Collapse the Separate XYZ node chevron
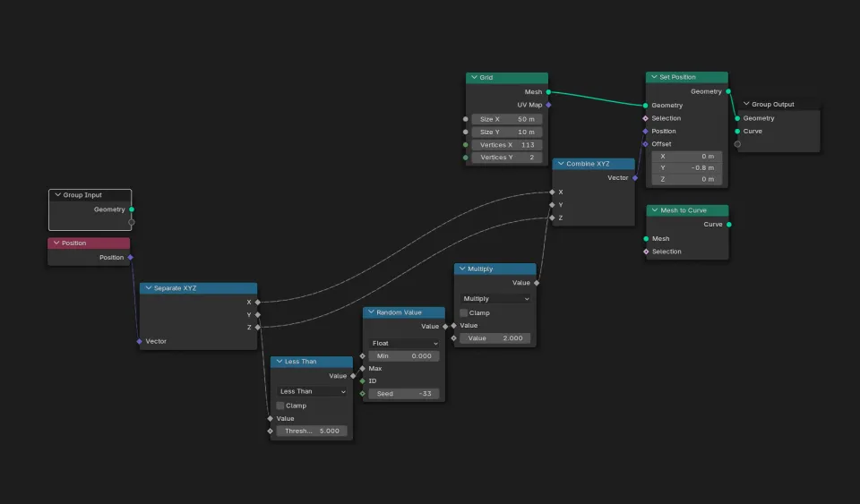The width and height of the screenshot is (860, 504). (148, 287)
